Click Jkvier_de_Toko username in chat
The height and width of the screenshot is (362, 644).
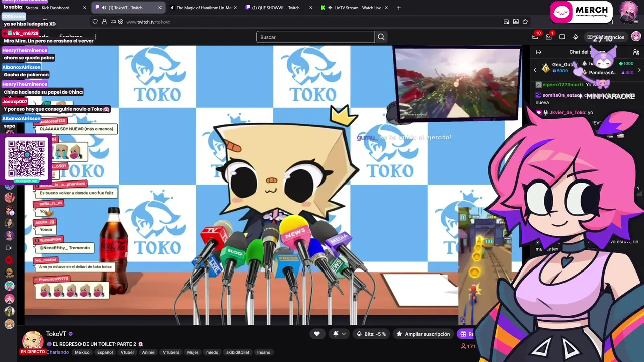568,112
